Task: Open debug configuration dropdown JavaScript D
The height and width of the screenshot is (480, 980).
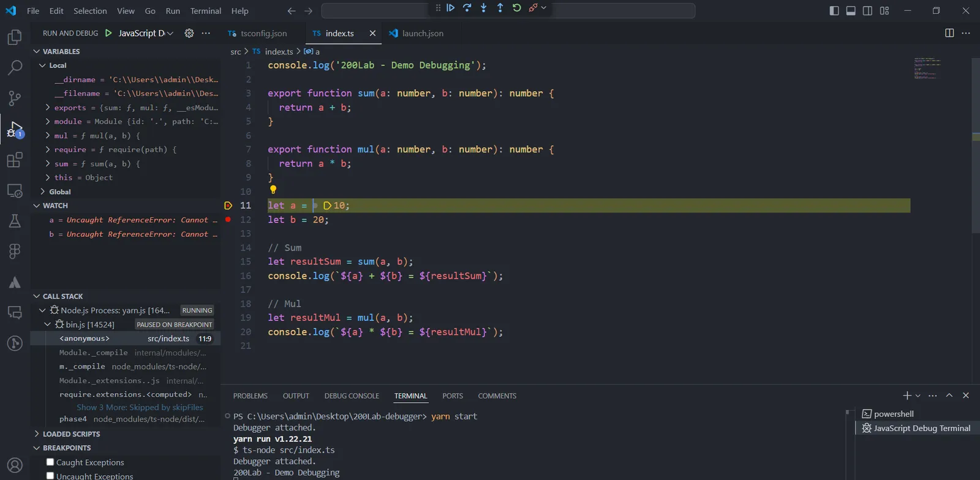Action: coord(146,33)
